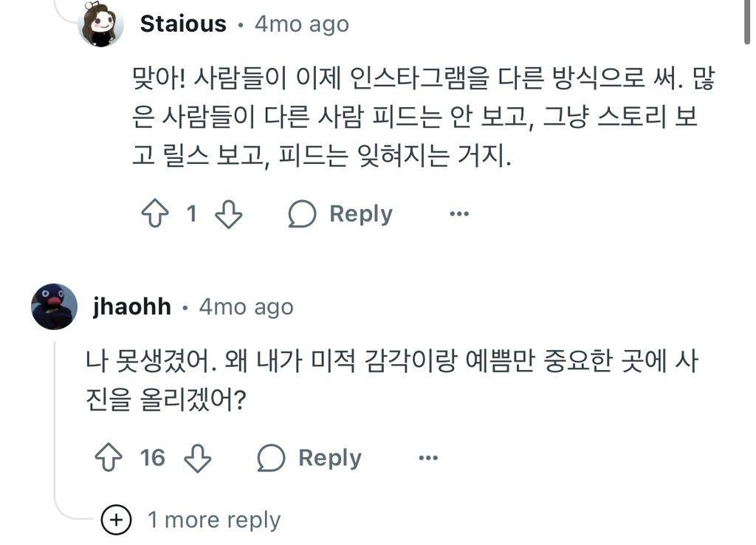Reply to the jhaohh comment
This screenshot has width=756, height=545.
(x=309, y=458)
